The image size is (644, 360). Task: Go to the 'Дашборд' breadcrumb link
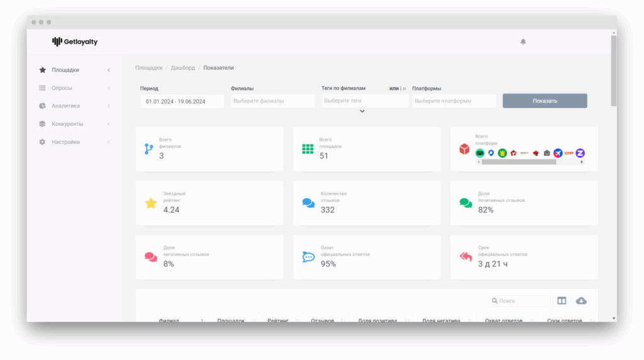(x=182, y=67)
